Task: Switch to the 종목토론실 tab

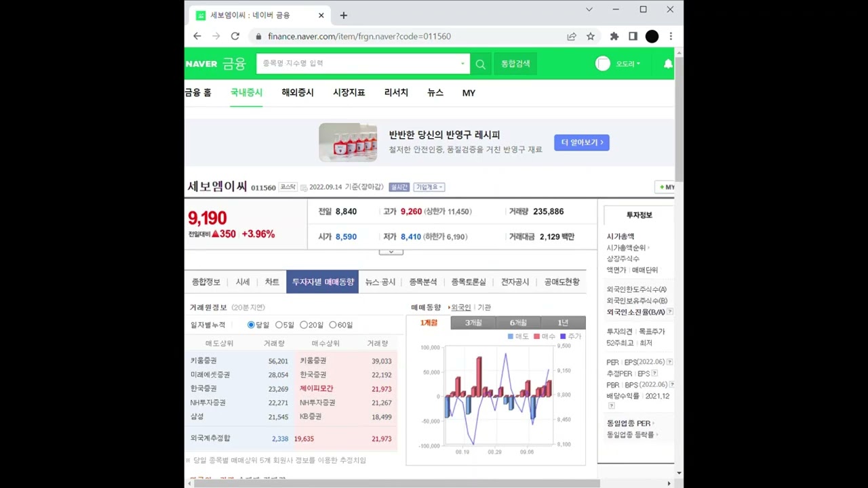Action: click(469, 282)
